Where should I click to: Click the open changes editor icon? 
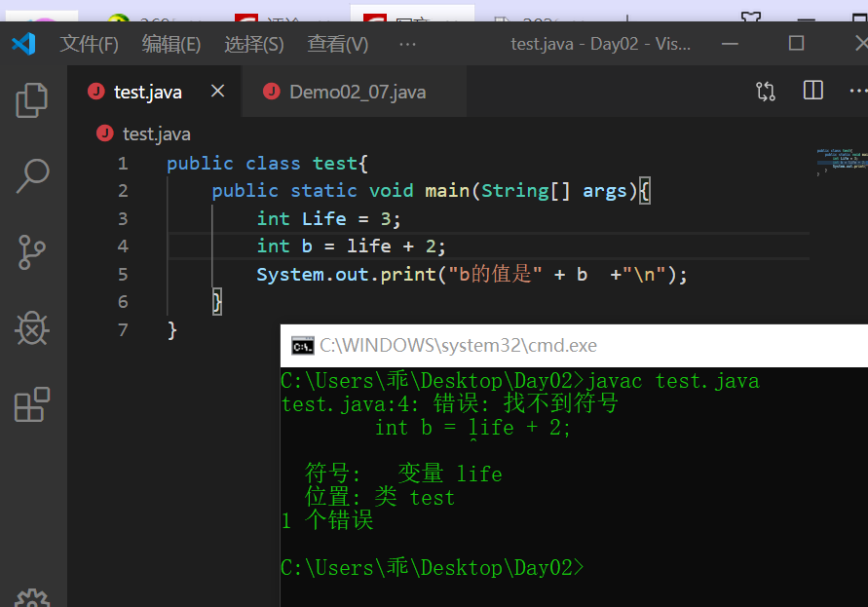point(766,90)
